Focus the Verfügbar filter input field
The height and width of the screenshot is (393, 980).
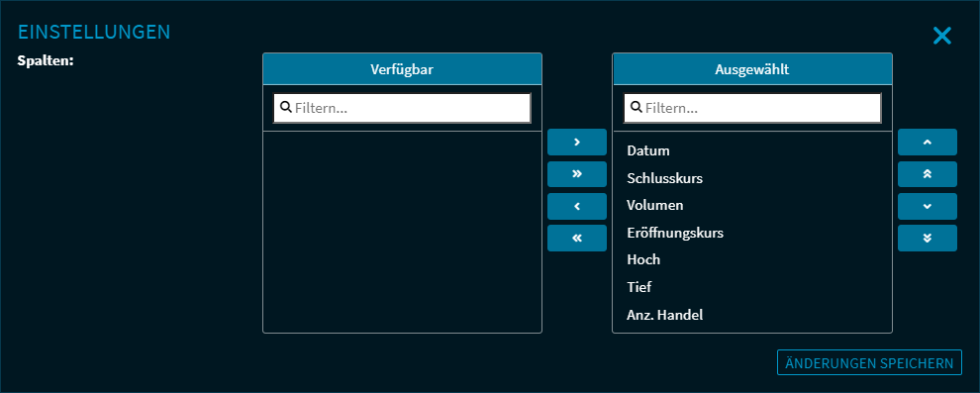[402, 108]
